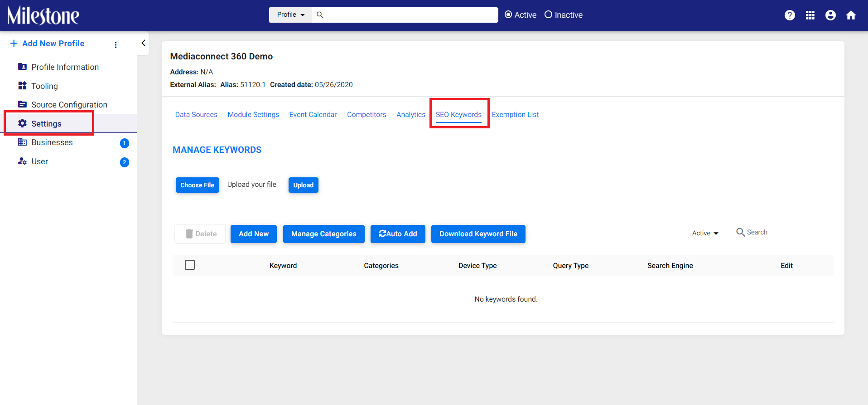Click the Businesses building icon
Image resolution: width=868 pixels, height=405 pixels.
tap(22, 142)
